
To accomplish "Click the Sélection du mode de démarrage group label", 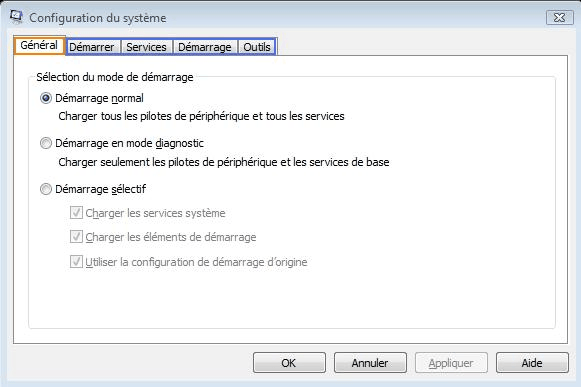I will pyautogui.click(x=115, y=77).
